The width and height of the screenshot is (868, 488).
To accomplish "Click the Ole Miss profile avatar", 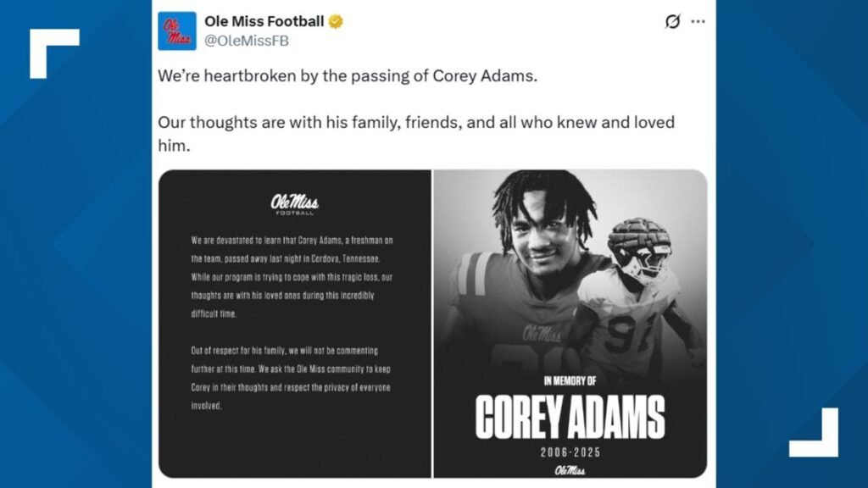I will (176, 31).
